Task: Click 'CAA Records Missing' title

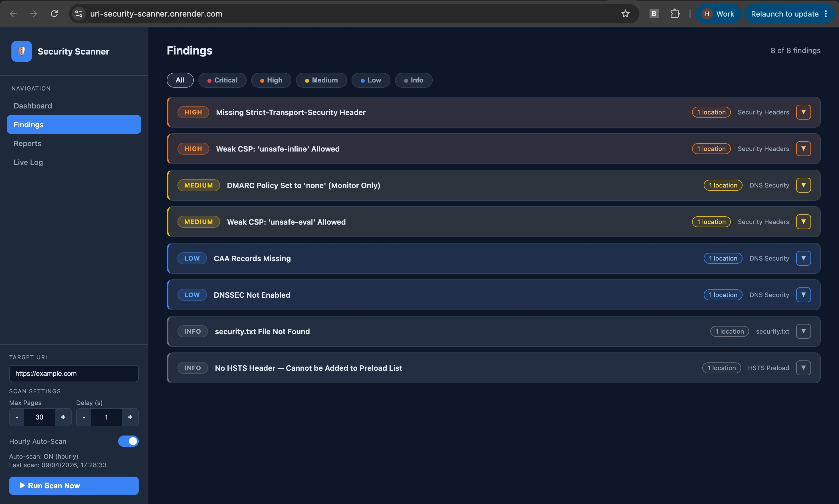Action: 252,258
